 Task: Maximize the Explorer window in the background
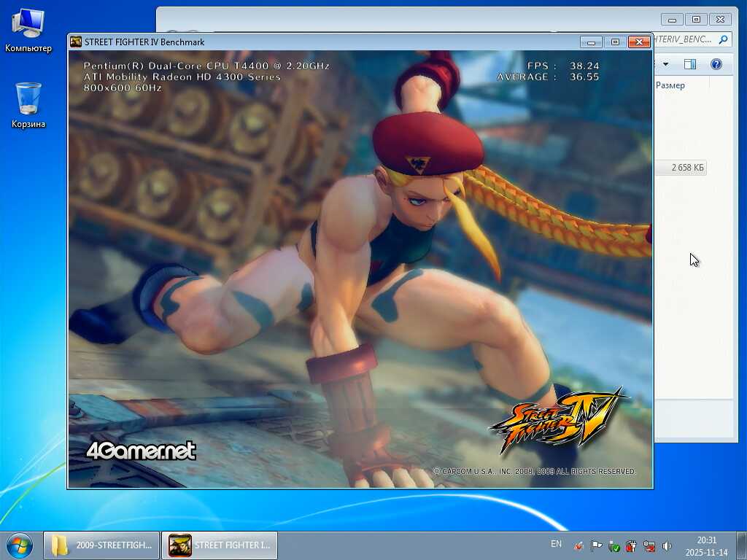[x=696, y=20]
